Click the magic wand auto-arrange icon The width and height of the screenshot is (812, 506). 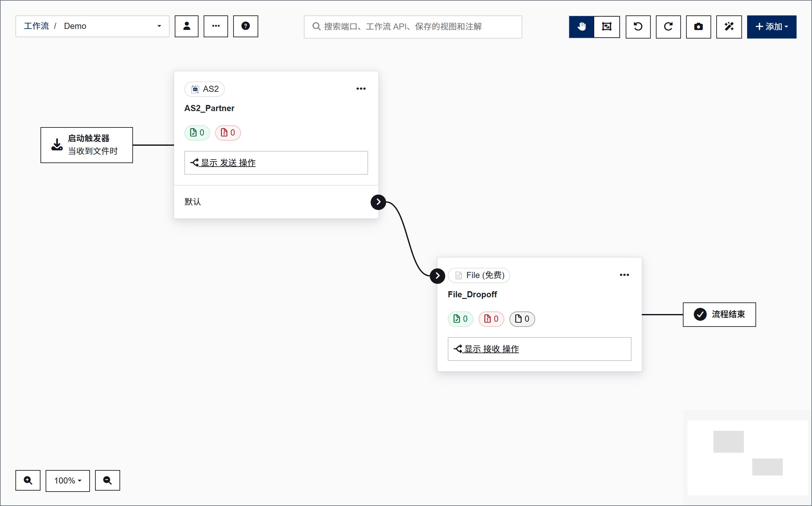click(729, 26)
